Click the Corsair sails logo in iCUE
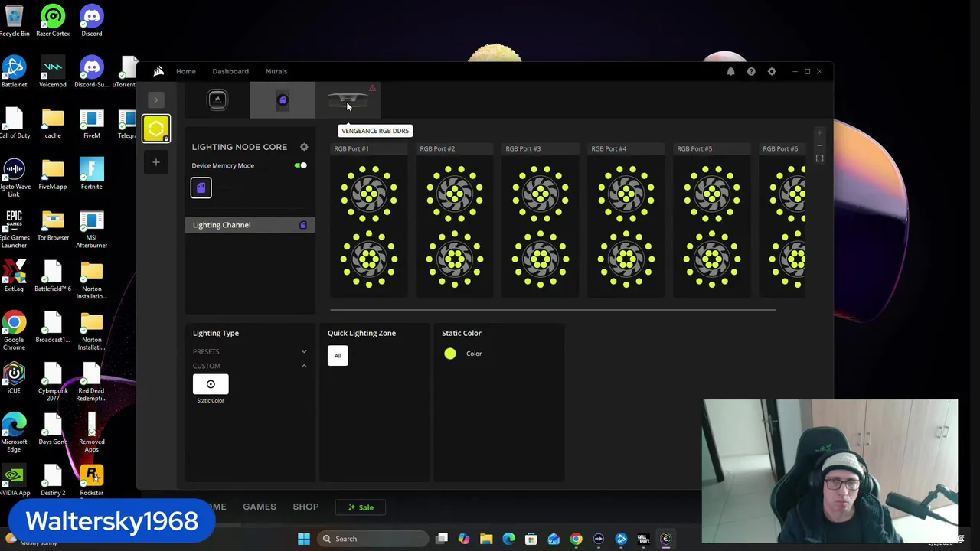The width and height of the screenshot is (980, 551). click(158, 71)
